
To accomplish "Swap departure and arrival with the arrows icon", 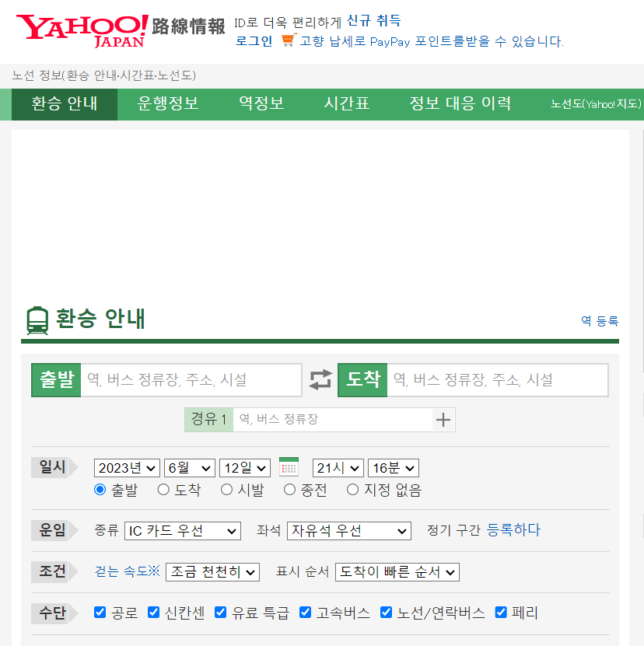I will click(x=320, y=379).
